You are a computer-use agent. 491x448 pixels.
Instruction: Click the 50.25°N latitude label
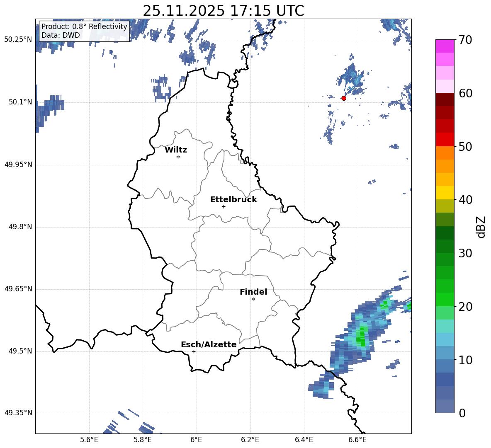(18, 40)
